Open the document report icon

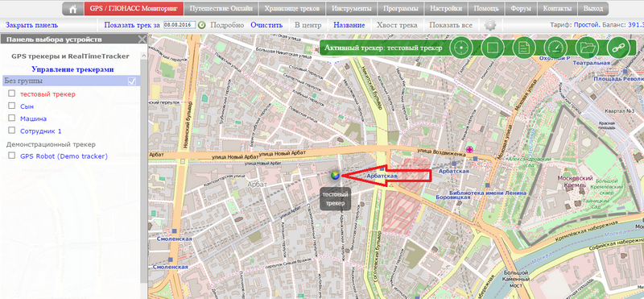524,48
